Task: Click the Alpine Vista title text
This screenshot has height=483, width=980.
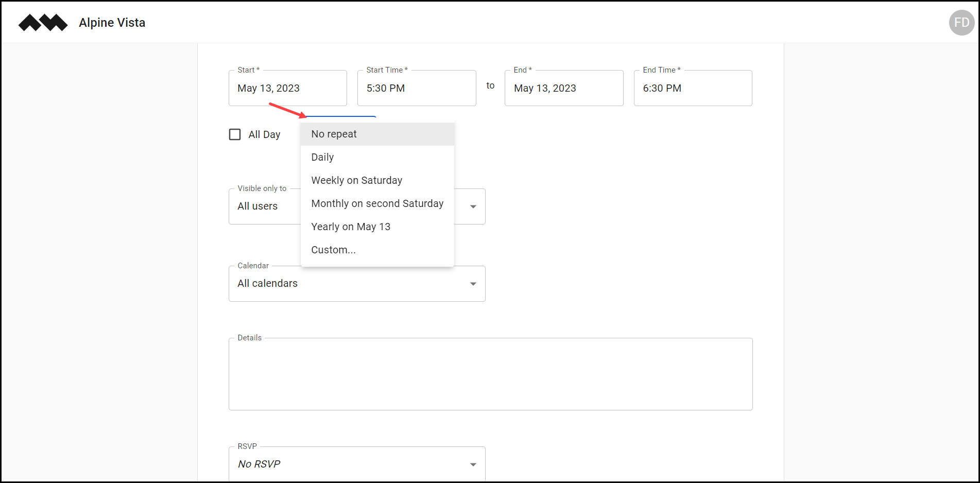Action: pyautogui.click(x=112, y=23)
